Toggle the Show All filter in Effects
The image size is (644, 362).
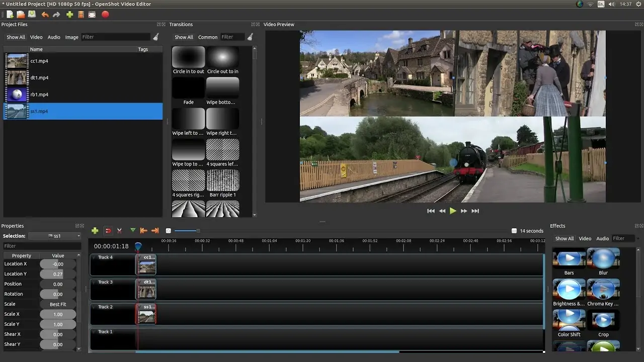[x=564, y=239]
